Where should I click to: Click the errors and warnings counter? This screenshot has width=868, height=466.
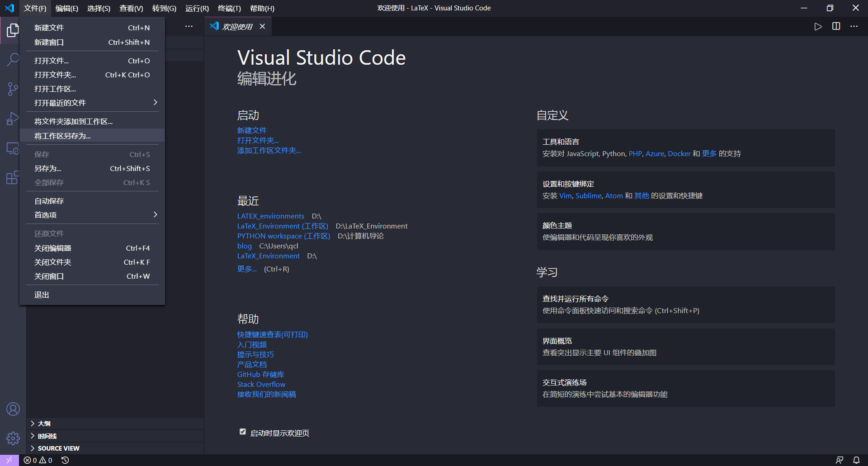point(39,460)
